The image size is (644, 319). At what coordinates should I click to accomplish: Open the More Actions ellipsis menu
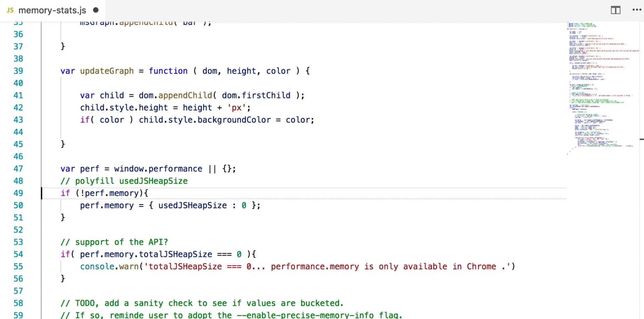(637, 10)
